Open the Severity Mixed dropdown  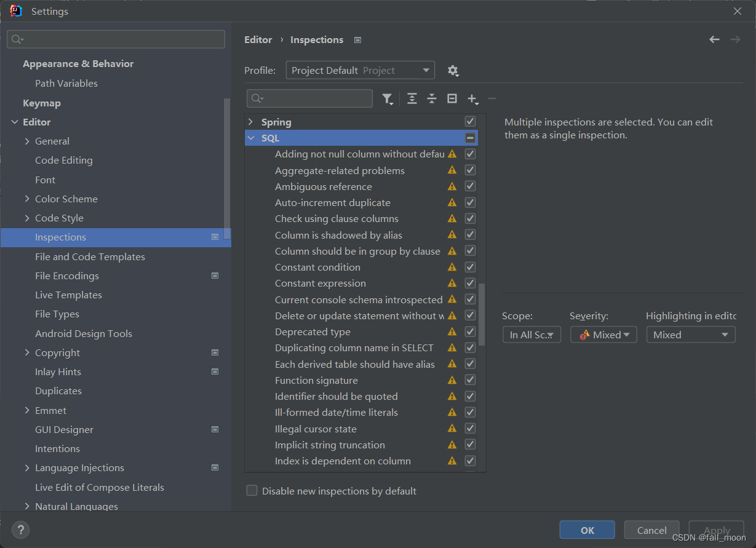point(603,335)
